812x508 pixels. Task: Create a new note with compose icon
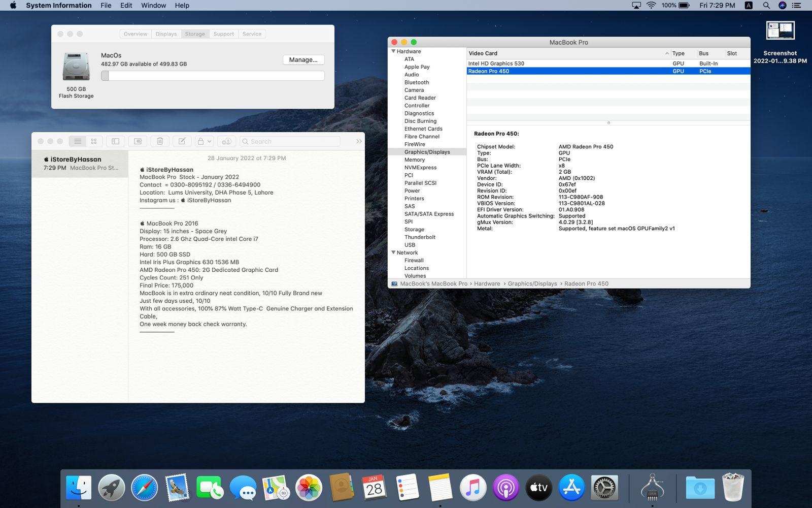[x=182, y=141]
